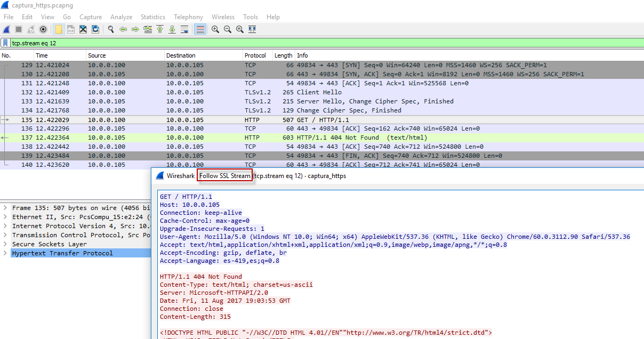
Task: Select packet 139 FIN, ACK row
Action: (x=322, y=156)
